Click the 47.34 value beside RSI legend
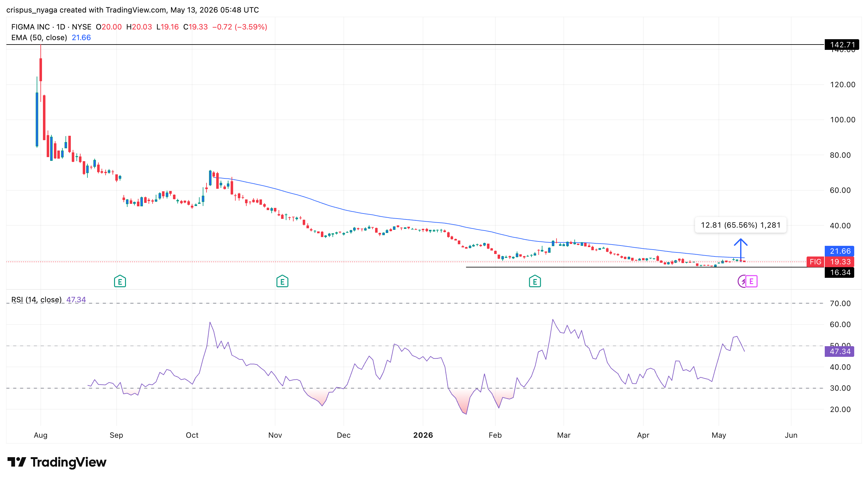This screenshot has height=481, width=868. [76, 300]
